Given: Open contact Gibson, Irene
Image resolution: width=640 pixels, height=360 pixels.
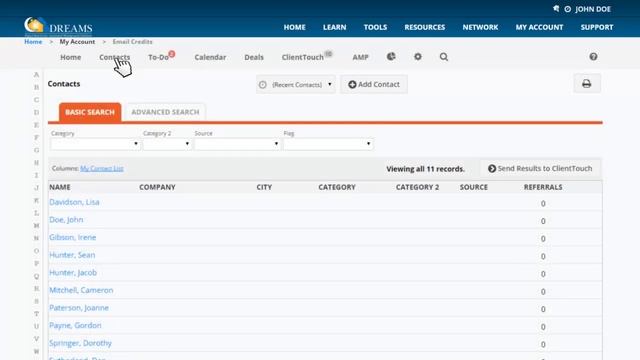Looking at the screenshot, I should tap(73, 237).
